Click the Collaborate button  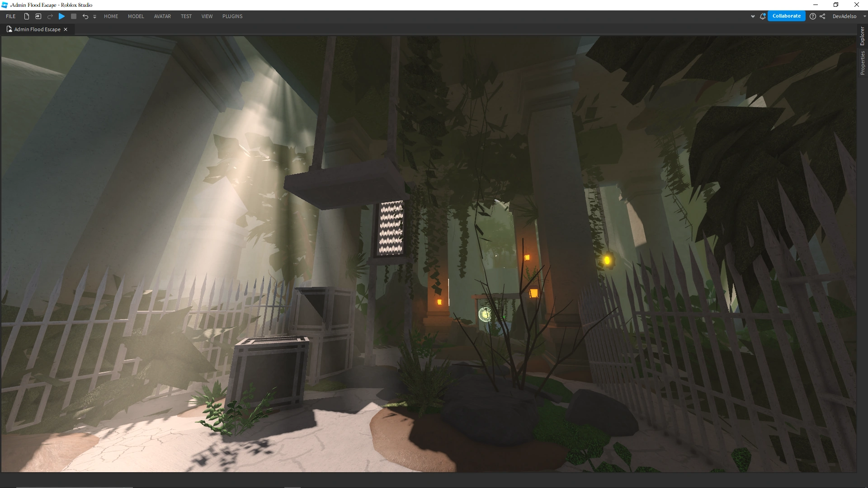click(x=786, y=16)
